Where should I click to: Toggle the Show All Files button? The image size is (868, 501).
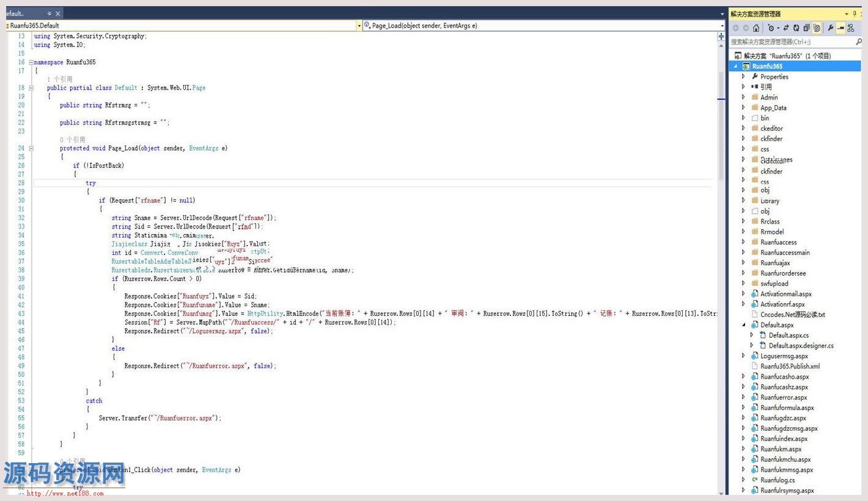[816, 28]
